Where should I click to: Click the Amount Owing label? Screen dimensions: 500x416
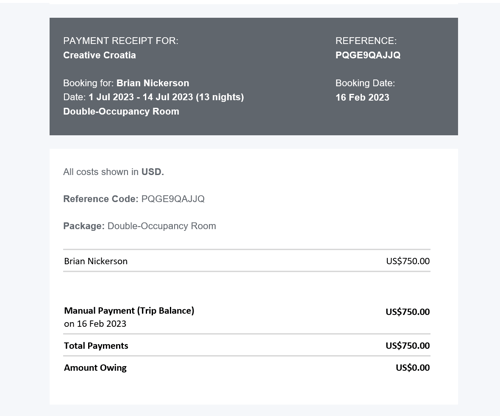pos(95,368)
